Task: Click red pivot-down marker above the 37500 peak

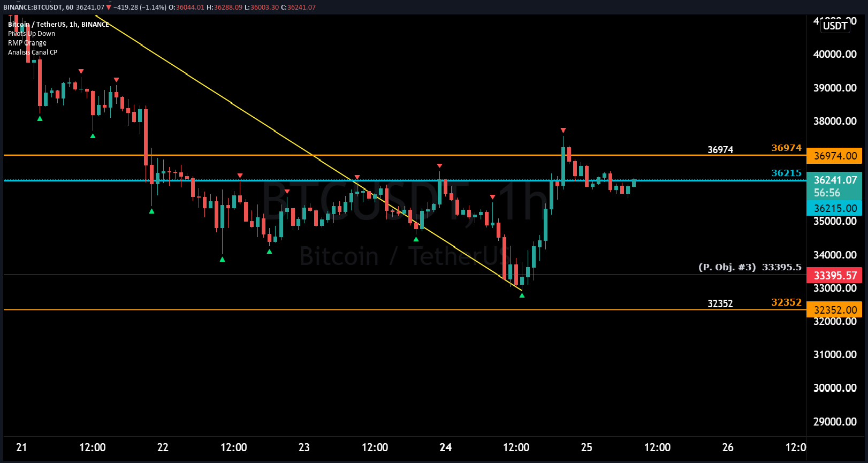Action: (563, 131)
